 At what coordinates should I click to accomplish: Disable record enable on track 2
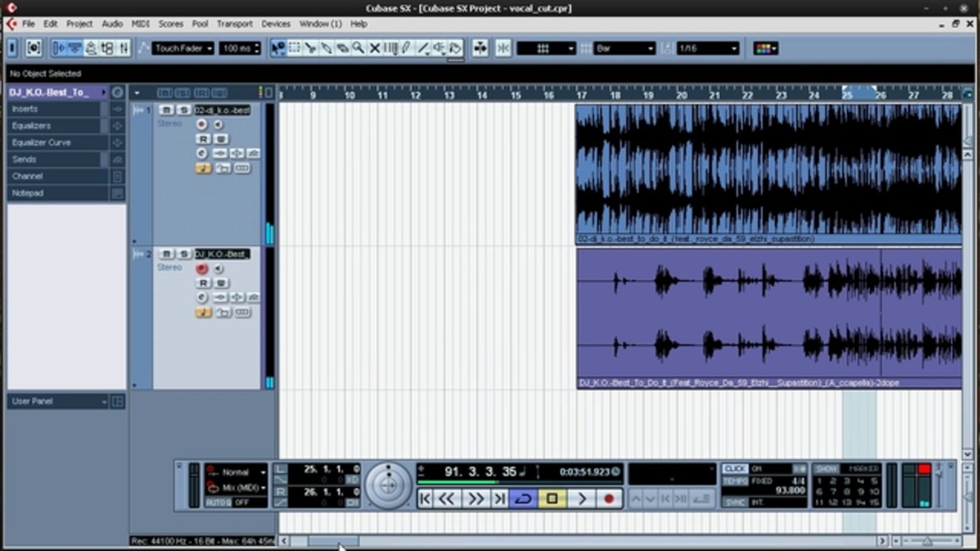pos(202,269)
